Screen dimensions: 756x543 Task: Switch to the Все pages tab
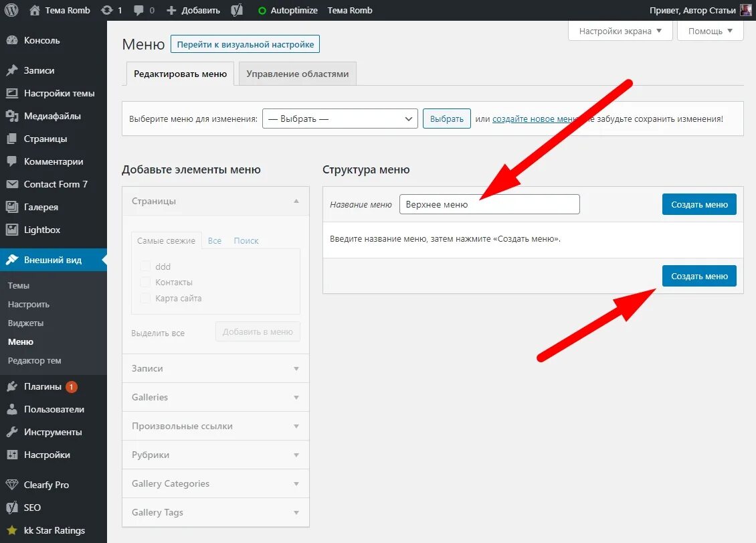(x=215, y=240)
